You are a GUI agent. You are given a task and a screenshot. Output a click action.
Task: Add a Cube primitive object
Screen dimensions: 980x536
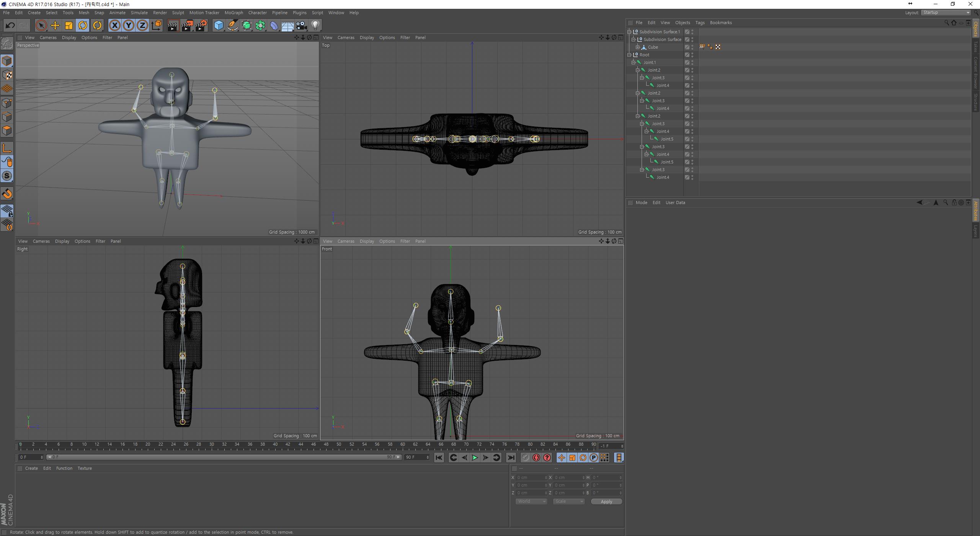[x=219, y=26]
